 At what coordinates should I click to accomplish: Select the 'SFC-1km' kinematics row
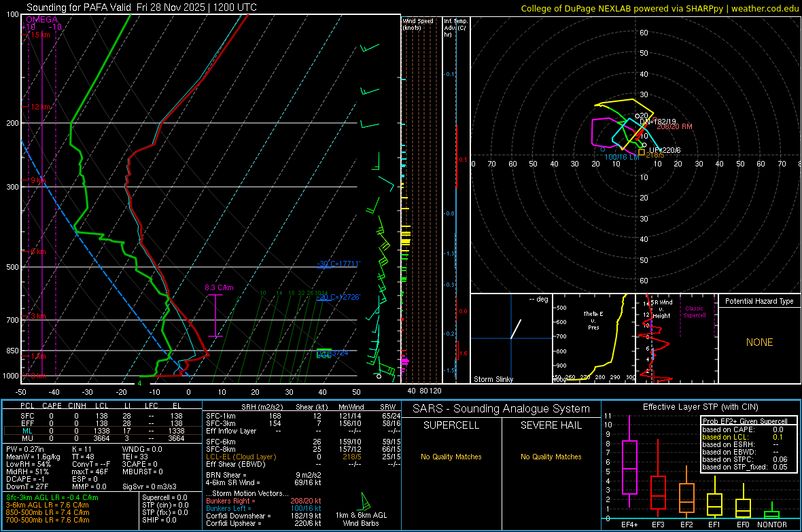pyautogui.click(x=303, y=416)
